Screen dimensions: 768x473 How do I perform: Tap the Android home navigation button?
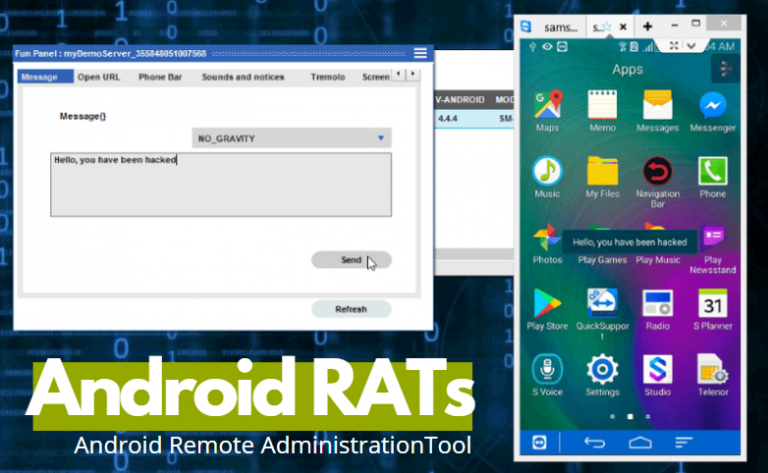[640, 443]
